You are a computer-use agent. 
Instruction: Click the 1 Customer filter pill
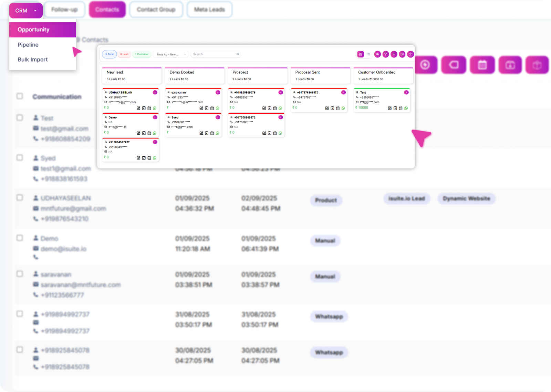click(x=142, y=54)
